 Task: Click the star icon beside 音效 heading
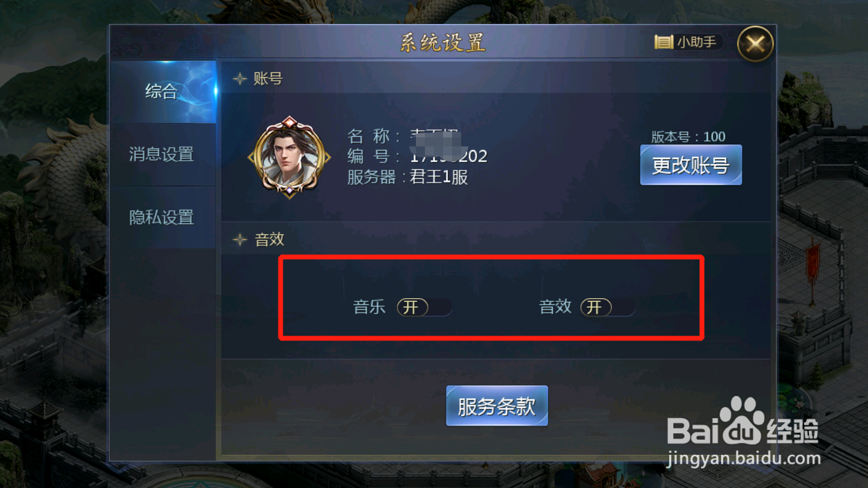(x=240, y=240)
